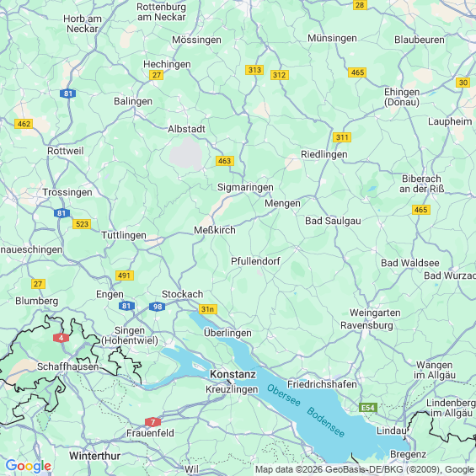Select the Tuttlingen town label
Image resolution: width=476 pixels, height=476 pixels.
tap(124, 235)
